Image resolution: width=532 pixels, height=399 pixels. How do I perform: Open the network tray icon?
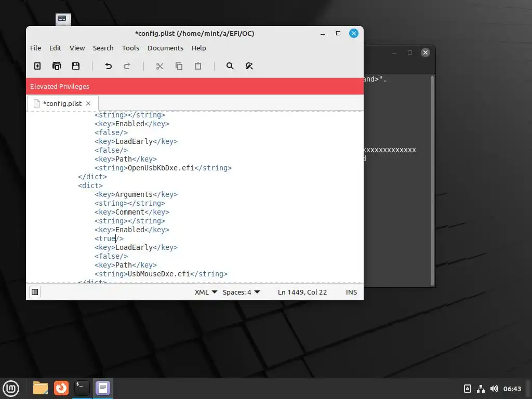[481, 389]
